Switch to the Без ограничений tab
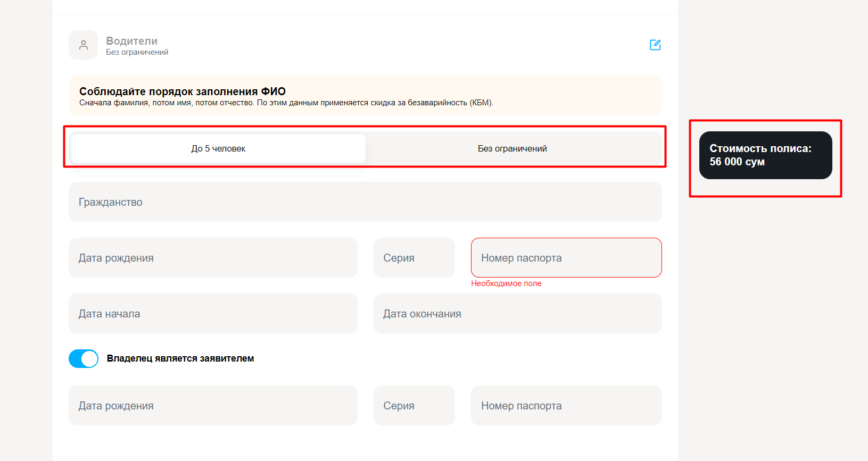This screenshot has width=868, height=461. click(x=512, y=148)
